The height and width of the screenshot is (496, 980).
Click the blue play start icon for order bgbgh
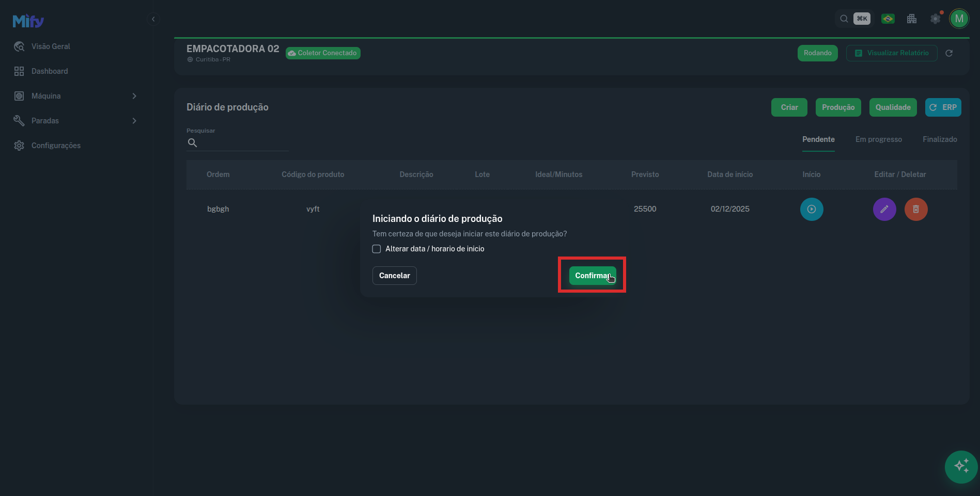point(811,209)
